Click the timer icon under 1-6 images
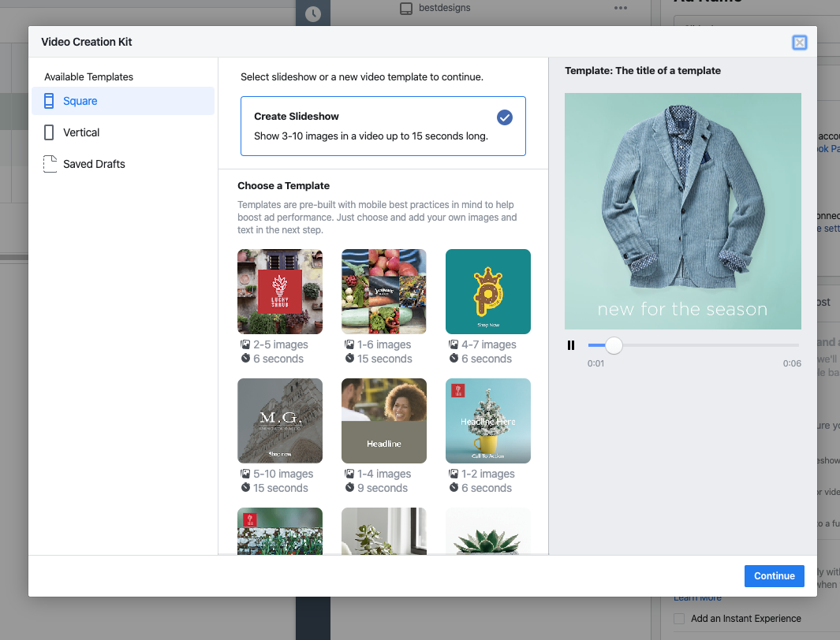 pyautogui.click(x=349, y=359)
